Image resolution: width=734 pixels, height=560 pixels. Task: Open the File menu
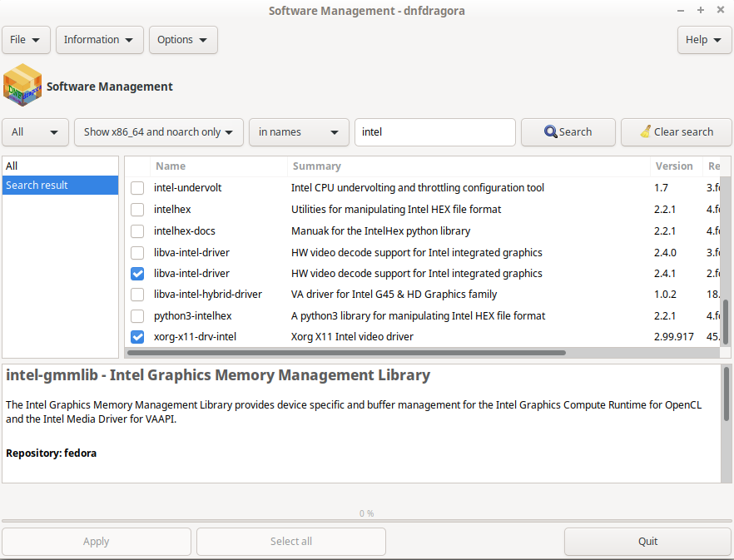(27, 40)
